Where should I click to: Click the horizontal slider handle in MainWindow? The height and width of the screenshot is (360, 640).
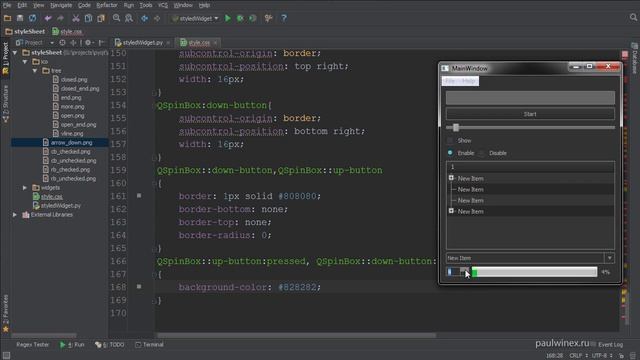(x=456, y=128)
